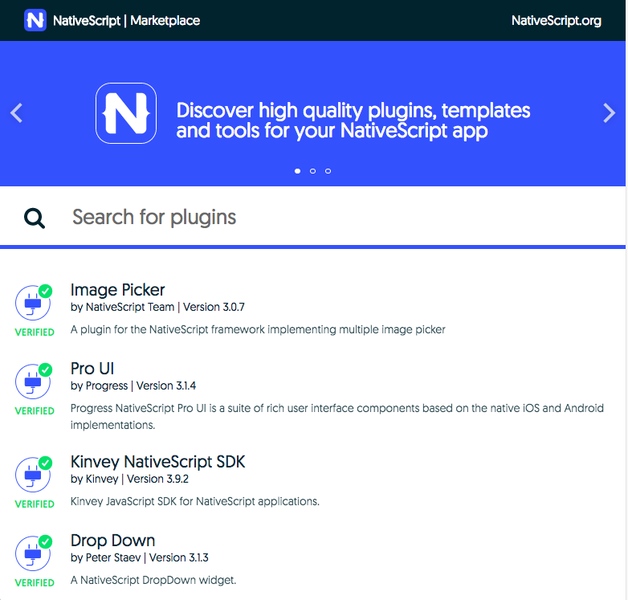This screenshot has width=628, height=600.
Task: Go to previous carousel slide arrow
Action: coord(17,113)
